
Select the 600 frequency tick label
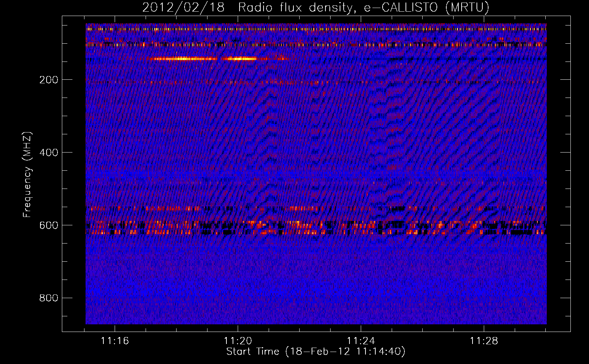pyautogui.click(x=49, y=225)
